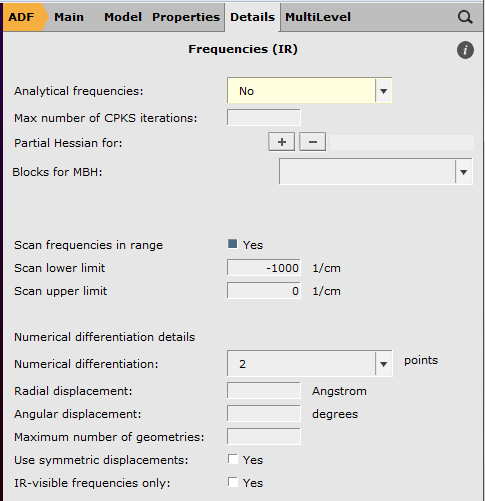Viewport: 485px width, 501px height.
Task: Click Scan upper limit field 0
Action: 264,291
